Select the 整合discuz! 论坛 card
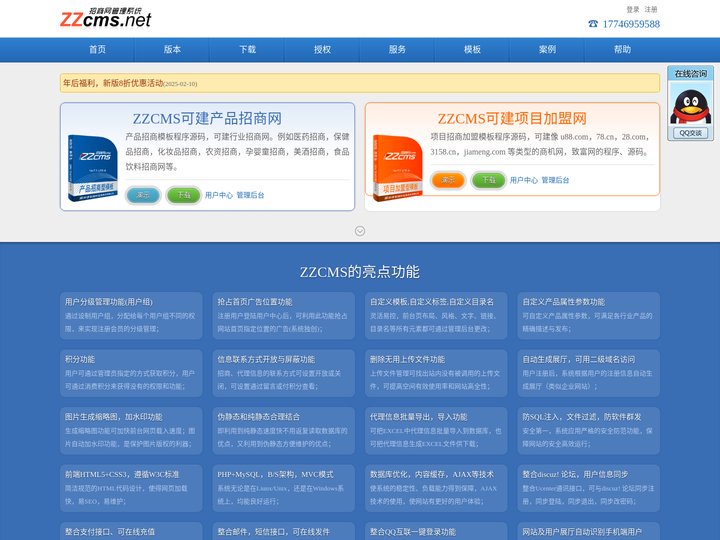 pos(589,488)
